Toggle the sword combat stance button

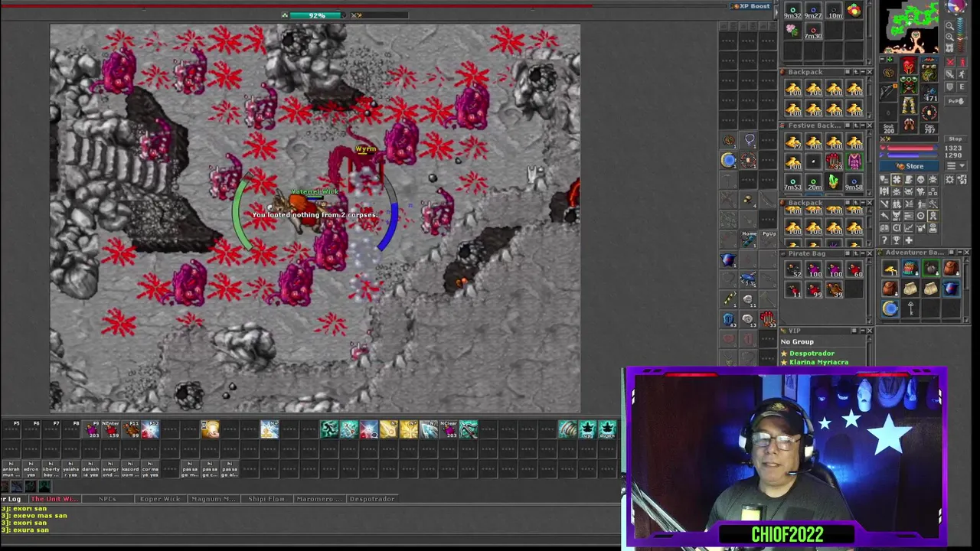tap(949, 74)
